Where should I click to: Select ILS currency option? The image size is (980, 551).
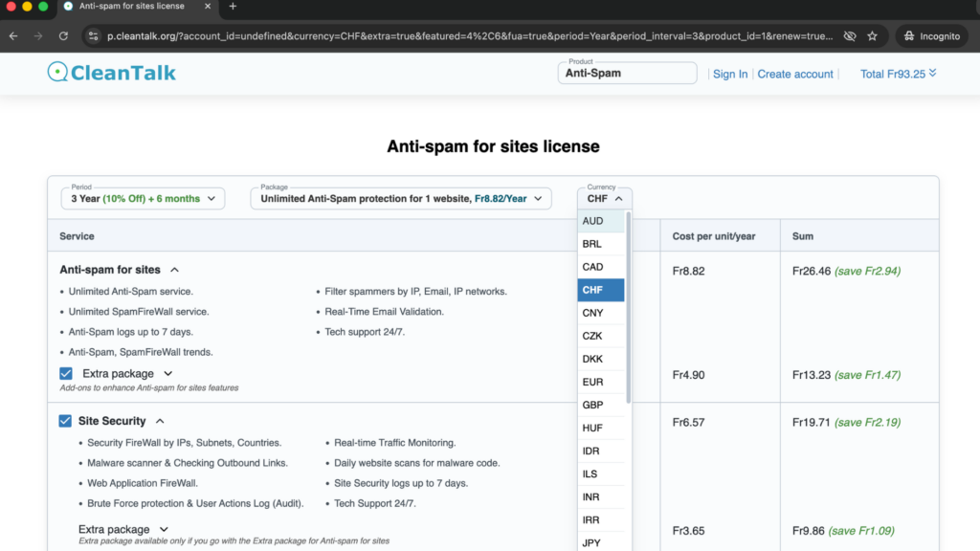point(601,474)
